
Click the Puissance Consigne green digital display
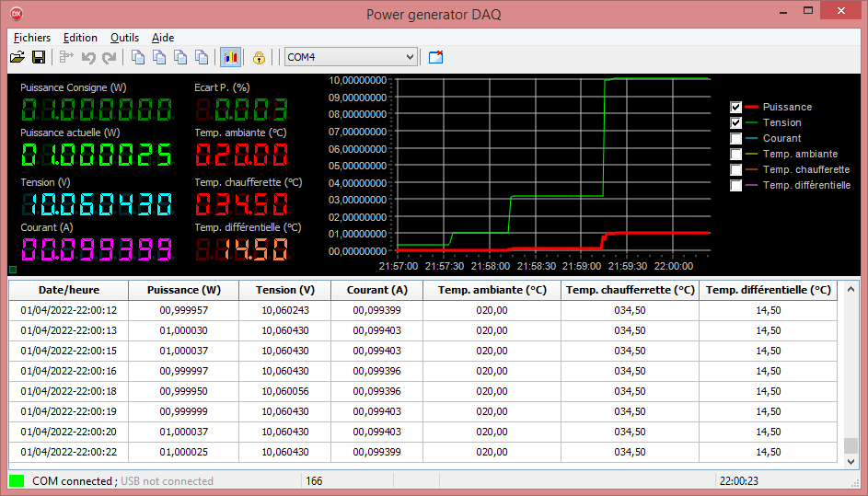(x=97, y=110)
